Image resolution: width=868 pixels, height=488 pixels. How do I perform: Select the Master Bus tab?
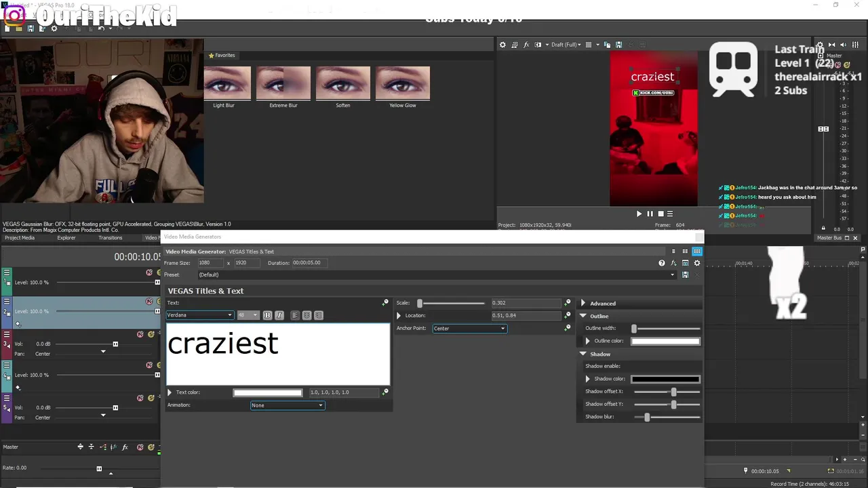coord(829,238)
